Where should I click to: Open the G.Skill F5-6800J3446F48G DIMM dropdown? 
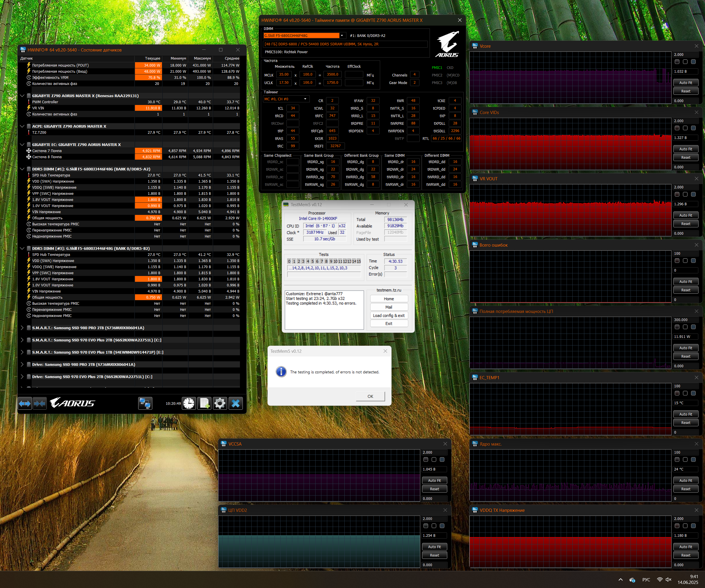click(342, 35)
